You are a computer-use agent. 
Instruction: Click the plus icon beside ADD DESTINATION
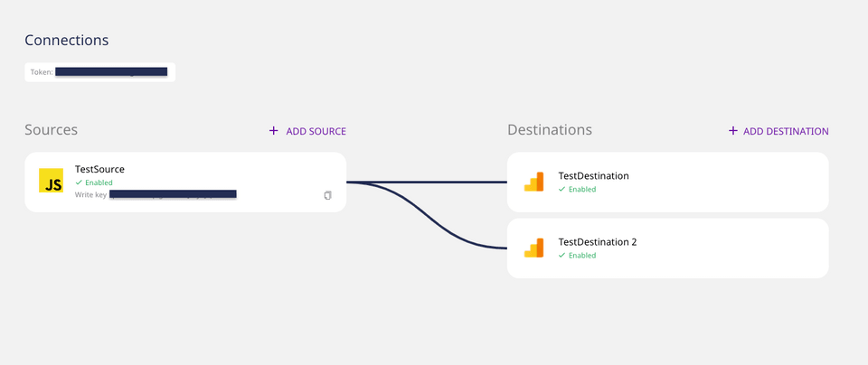point(733,130)
